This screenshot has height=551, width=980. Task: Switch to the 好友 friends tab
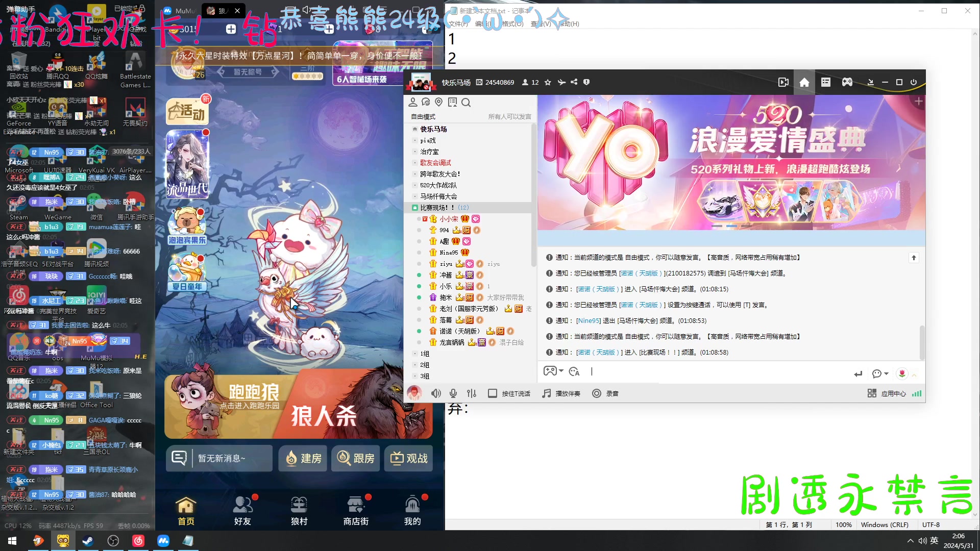point(242,510)
